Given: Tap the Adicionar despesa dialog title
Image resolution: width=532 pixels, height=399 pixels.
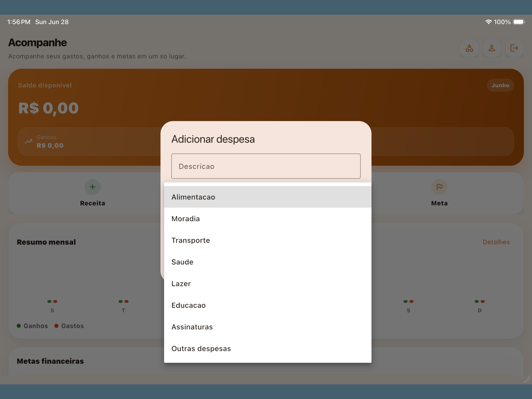Looking at the screenshot, I should [x=213, y=139].
